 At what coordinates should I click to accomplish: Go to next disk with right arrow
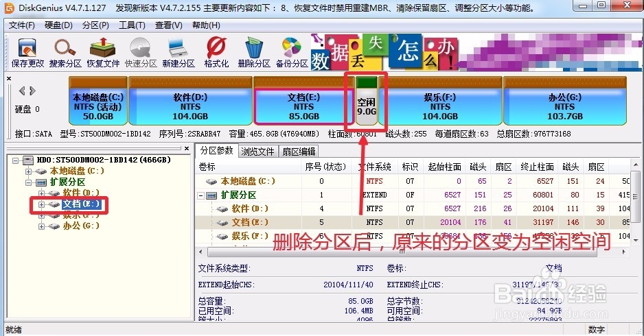click(x=32, y=91)
